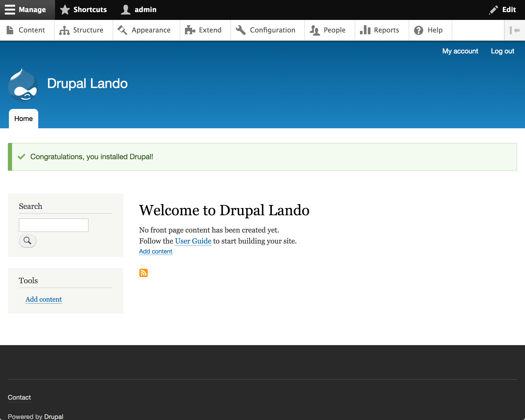Toggle toolbar orientation with the arrow icon
The height and width of the screenshot is (420, 525).
coord(515,30)
